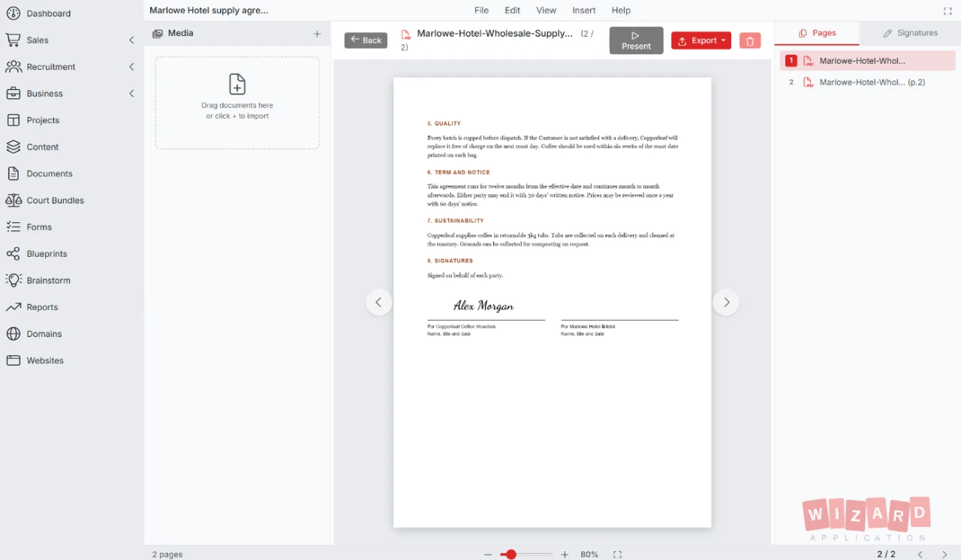Expand the Recruitment submenu chevron

(131, 67)
